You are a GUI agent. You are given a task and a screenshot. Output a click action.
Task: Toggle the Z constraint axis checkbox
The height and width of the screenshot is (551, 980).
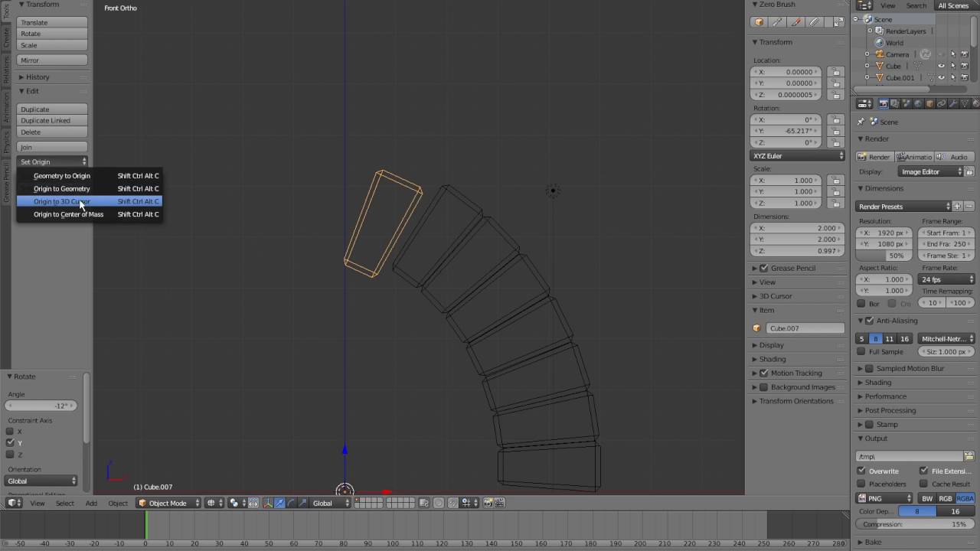point(10,455)
